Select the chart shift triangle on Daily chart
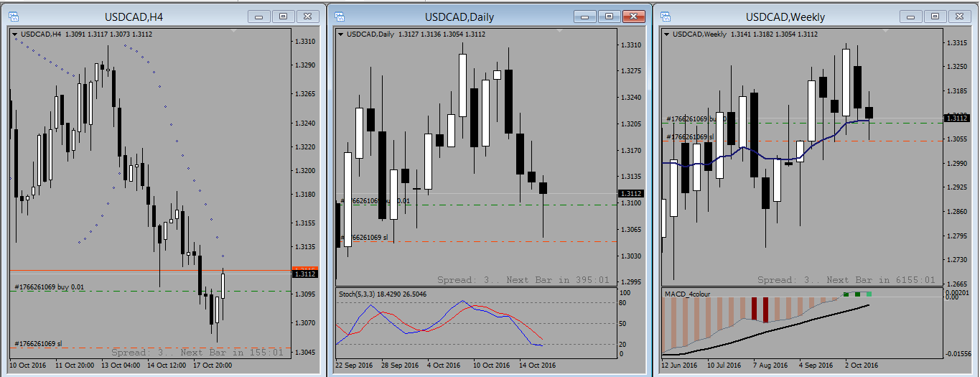 coord(559,31)
